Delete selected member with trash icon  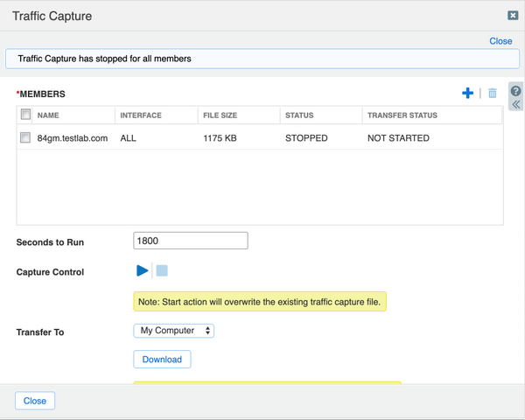click(492, 93)
